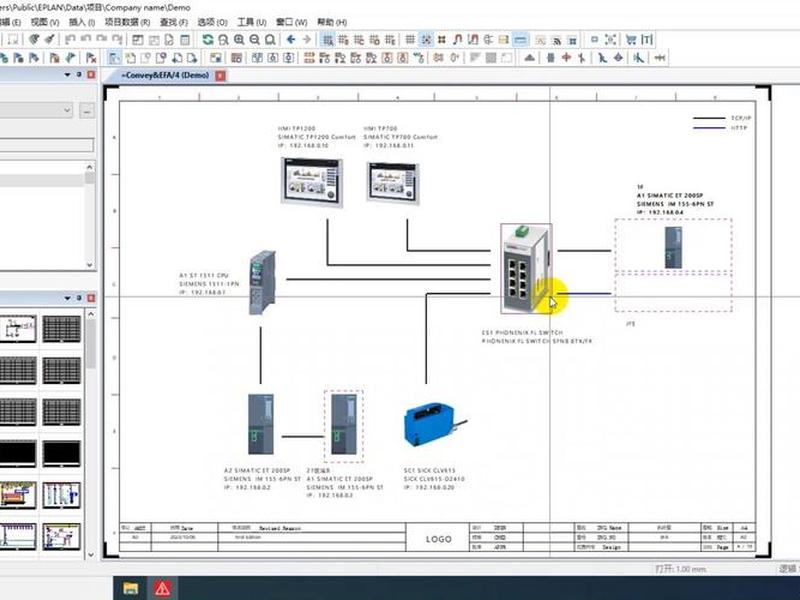
Task: Click the grey forward arrow icon
Action: [307, 39]
